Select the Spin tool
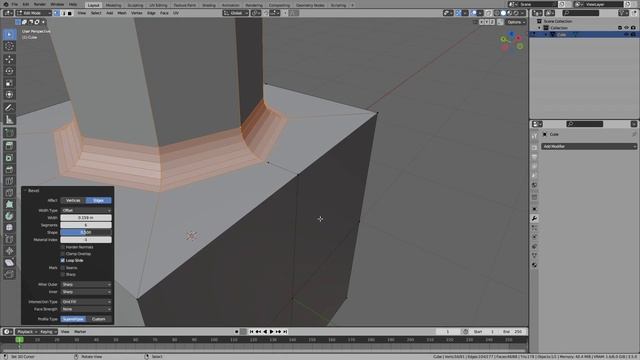 coord(9,216)
